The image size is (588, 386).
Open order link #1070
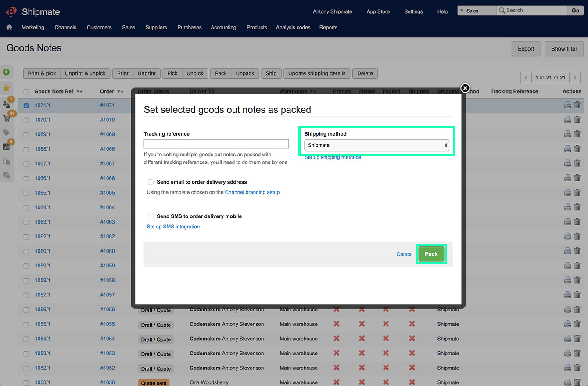[x=107, y=119]
